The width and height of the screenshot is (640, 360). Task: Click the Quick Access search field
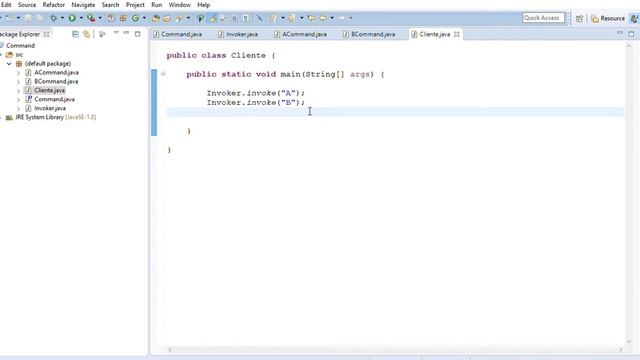[x=543, y=18]
